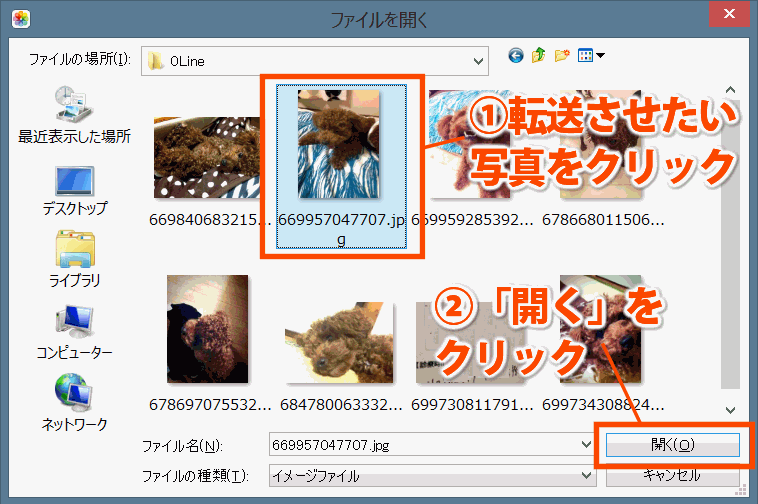This screenshot has width=758, height=504.
Task: Open 最近表示した場所 in the sidebar
Action: [74, 113]
